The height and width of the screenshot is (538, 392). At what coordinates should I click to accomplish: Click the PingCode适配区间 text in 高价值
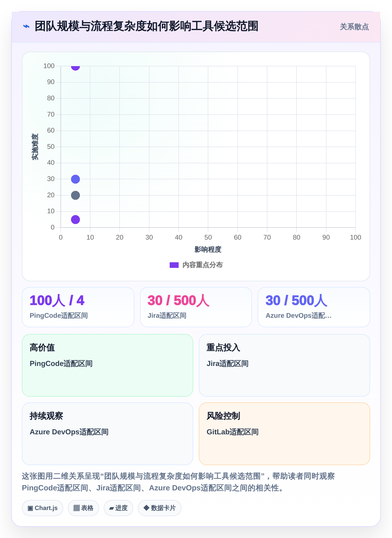coord(61,364)
